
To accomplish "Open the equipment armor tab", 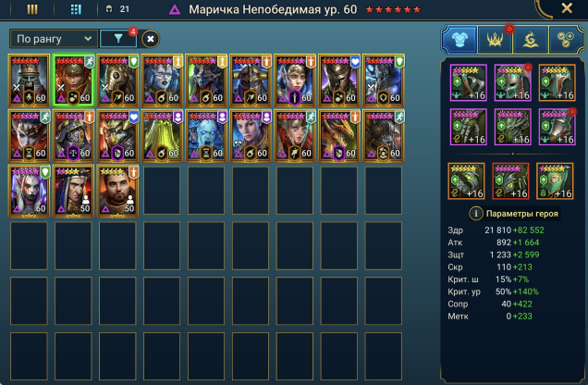I will pyautogui.click(x=459, y=40).
